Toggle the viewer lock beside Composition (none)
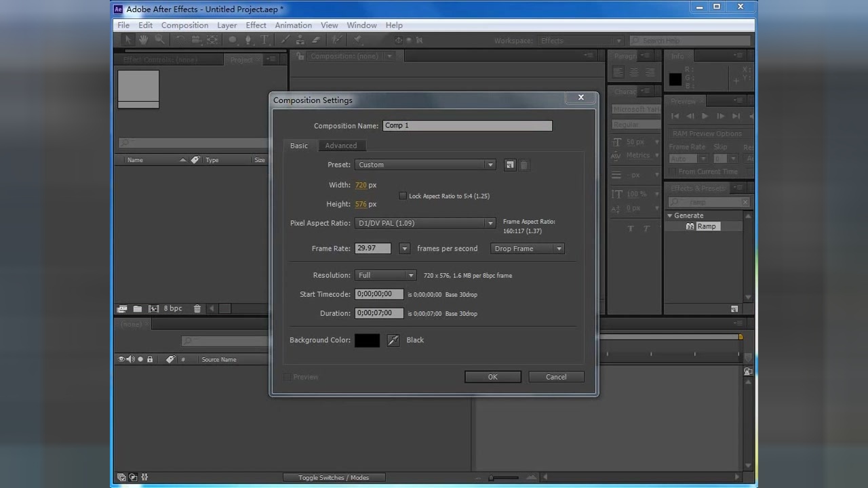The height and width of the screenshot is (488, 868). [300, 56]
